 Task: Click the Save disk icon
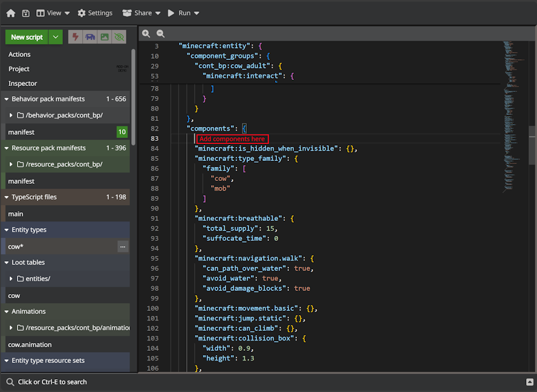[x=26, y=13]
